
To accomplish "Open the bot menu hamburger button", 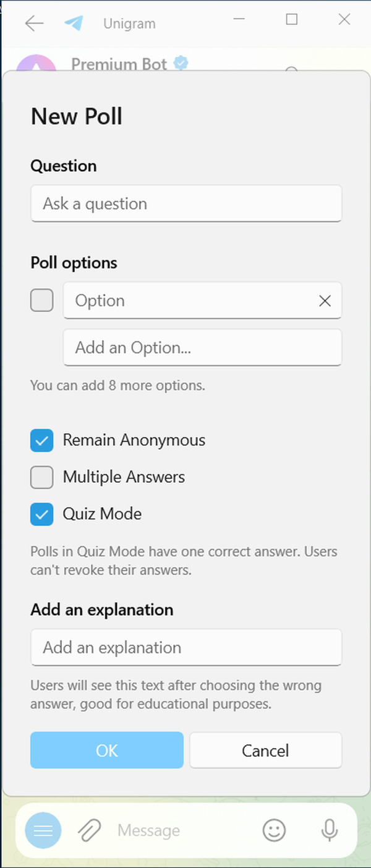I will point(43,830).
